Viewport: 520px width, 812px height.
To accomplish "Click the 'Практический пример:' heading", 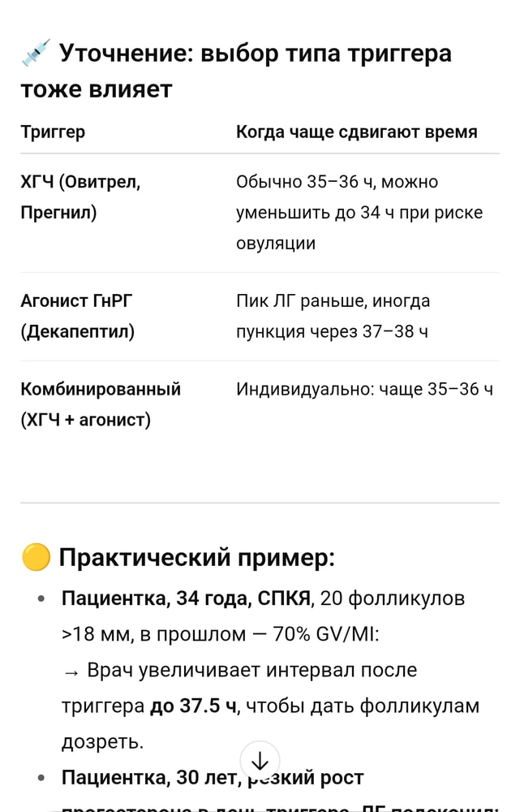I will [x=197, y=558].
